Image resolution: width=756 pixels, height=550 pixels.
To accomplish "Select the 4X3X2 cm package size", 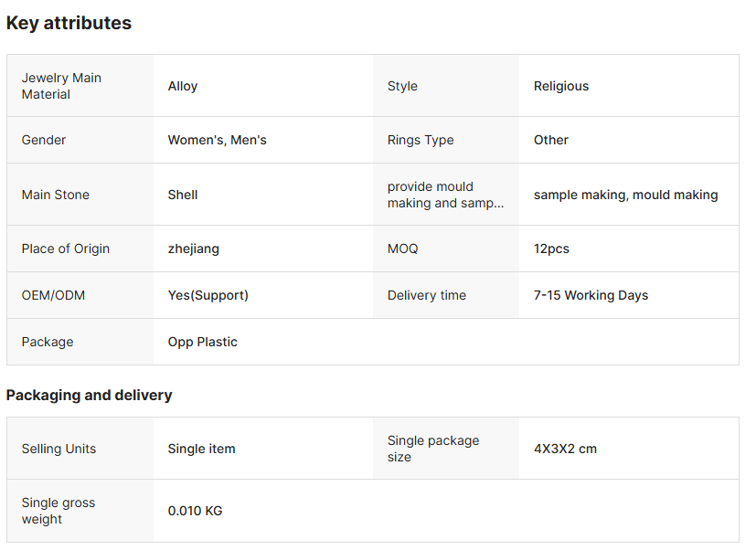I will point(565,449).
